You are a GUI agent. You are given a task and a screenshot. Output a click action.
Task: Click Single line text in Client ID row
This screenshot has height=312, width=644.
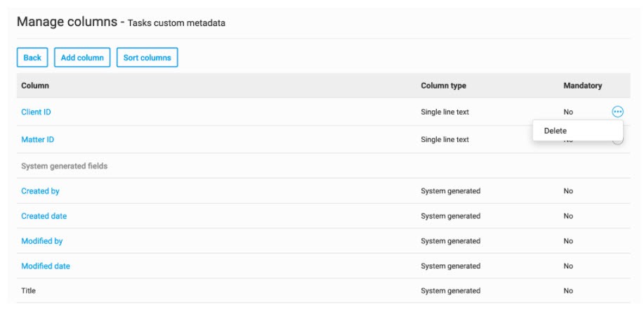coord(445,112)
